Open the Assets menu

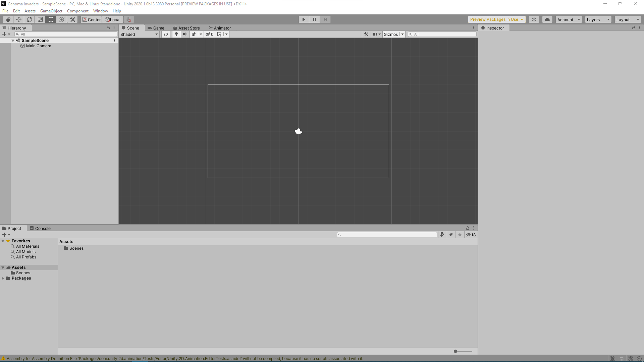tap(30, 11)
